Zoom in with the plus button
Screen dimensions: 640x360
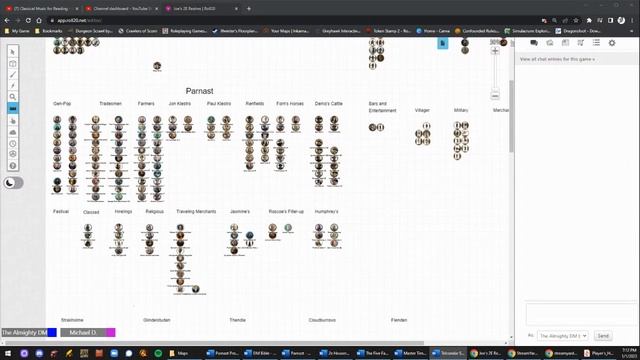click(x=495, y=51)
